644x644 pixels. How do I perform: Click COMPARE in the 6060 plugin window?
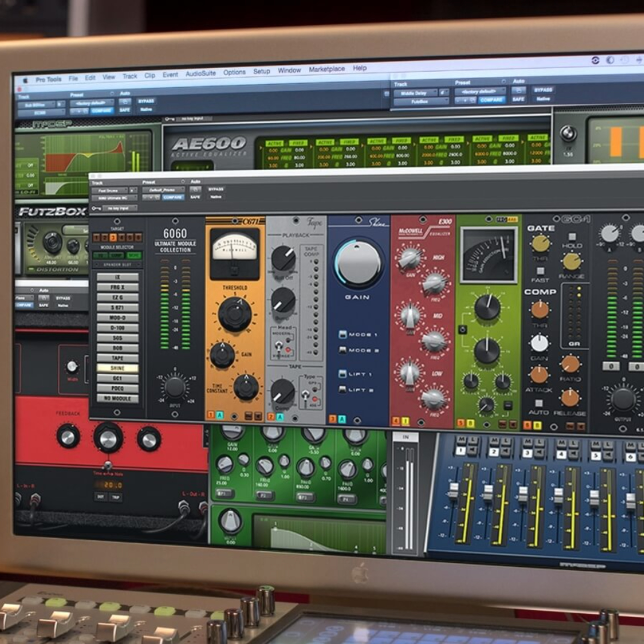[x=173, y=197]
